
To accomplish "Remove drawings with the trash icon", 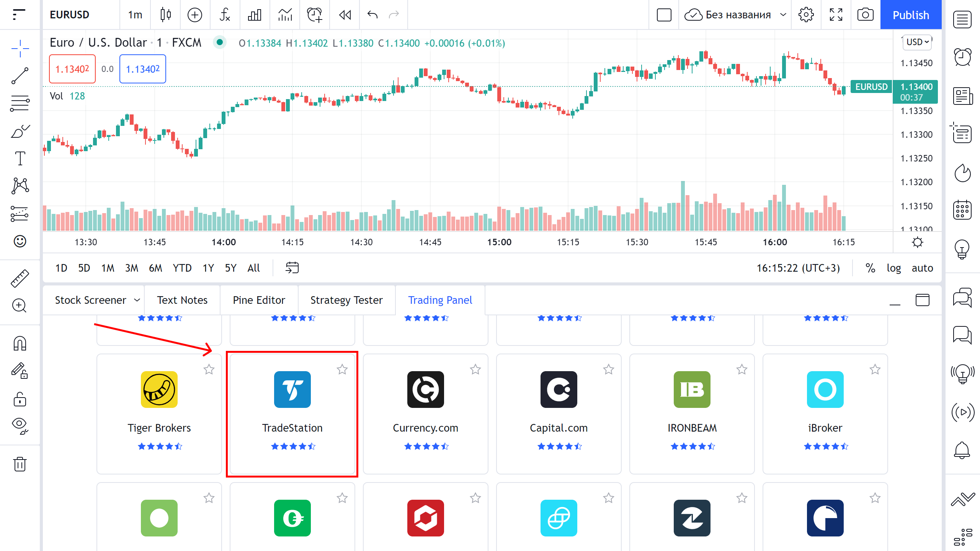I will pyautogui.click(x=20, y=464).
